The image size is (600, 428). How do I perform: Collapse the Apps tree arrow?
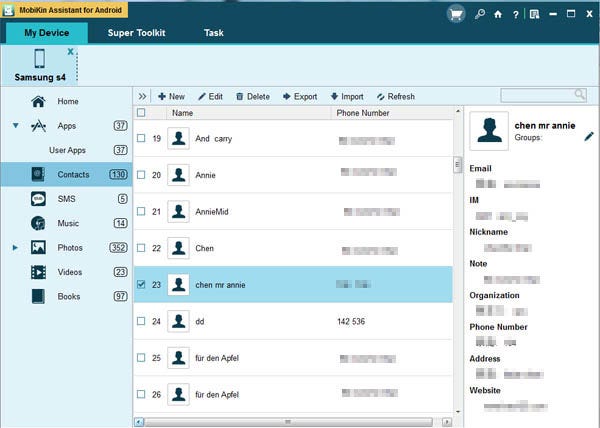[16, 125]
